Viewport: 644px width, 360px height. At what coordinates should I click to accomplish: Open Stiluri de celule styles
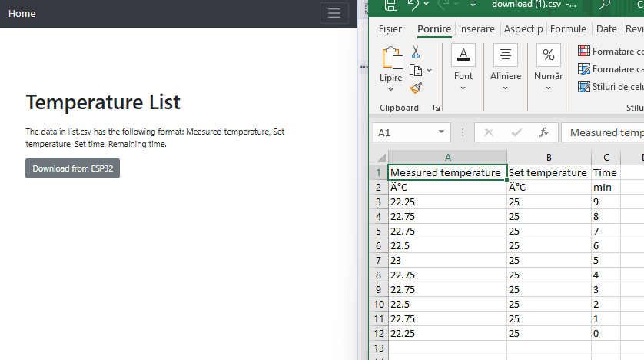pos(584,86)
